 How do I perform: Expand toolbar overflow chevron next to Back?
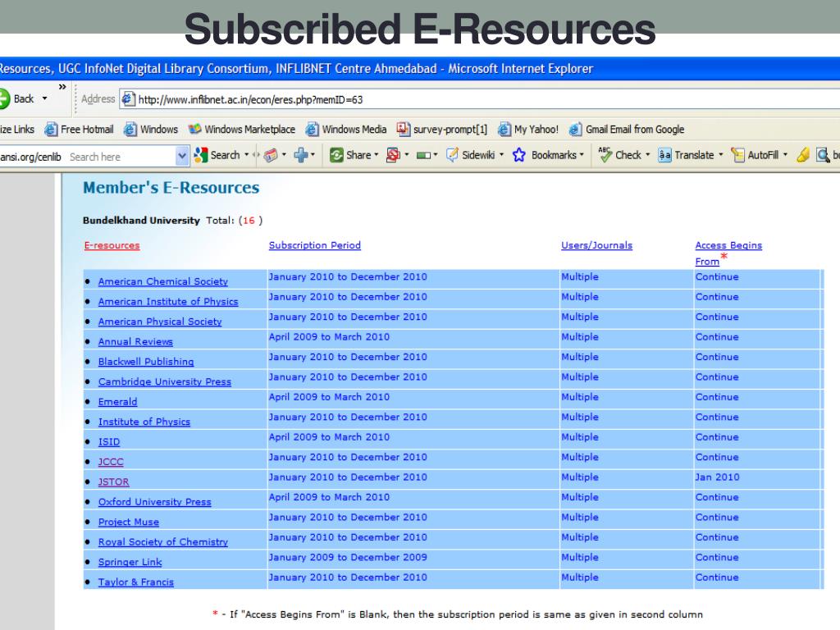tap(62, 87)
